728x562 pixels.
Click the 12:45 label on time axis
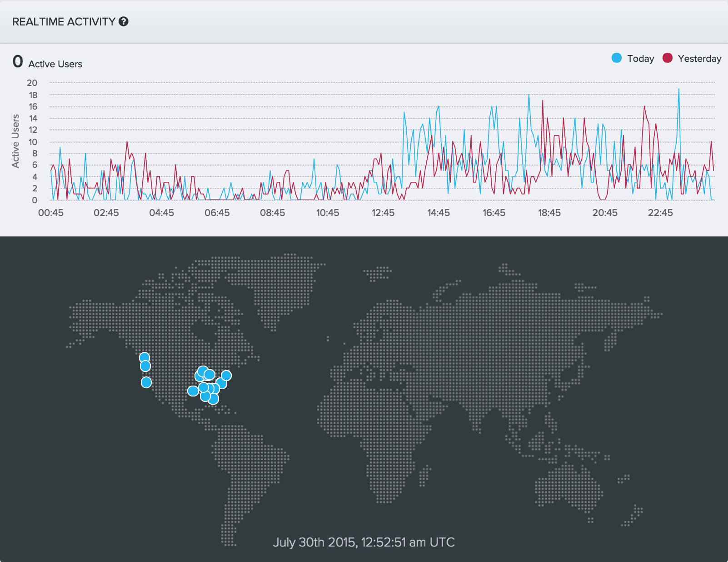[383, 213]
